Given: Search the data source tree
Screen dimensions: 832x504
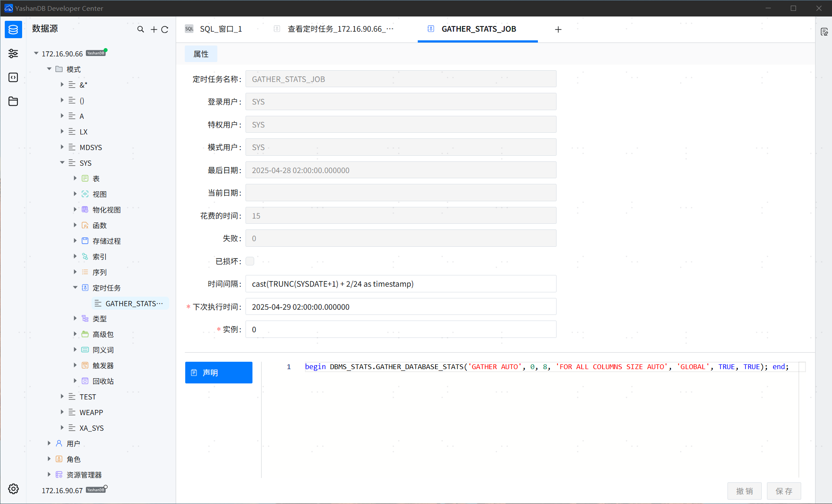Looking at the screenshot, I should tap(141, 29).
